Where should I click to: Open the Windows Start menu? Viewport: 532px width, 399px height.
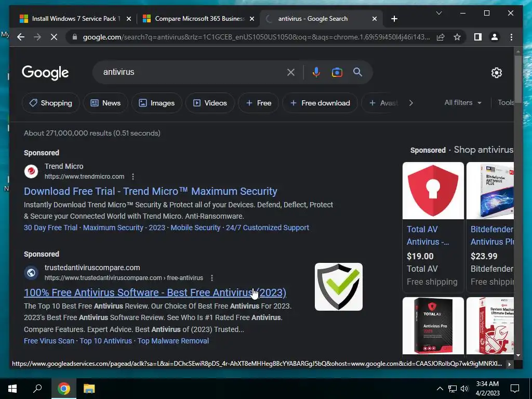12,389
